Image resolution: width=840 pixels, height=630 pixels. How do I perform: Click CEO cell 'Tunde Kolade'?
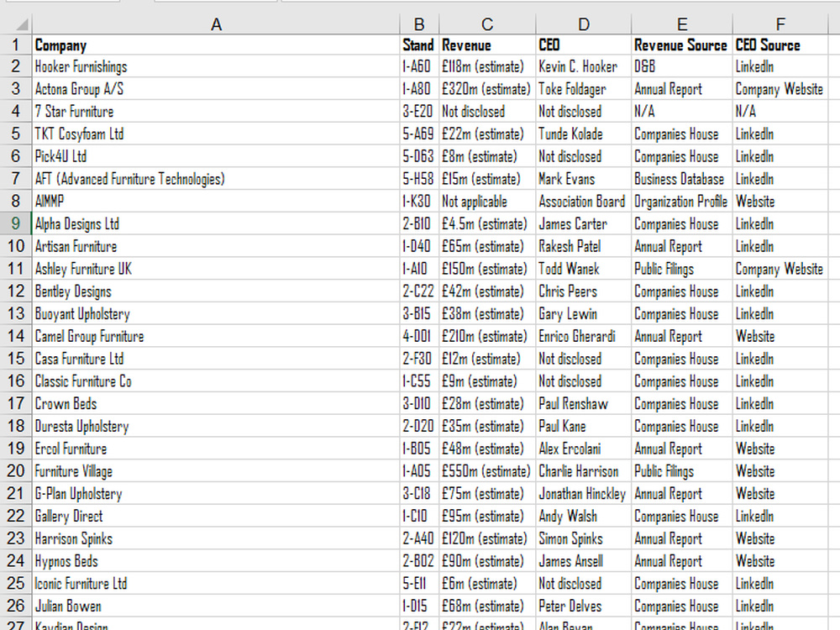[584, 134]
